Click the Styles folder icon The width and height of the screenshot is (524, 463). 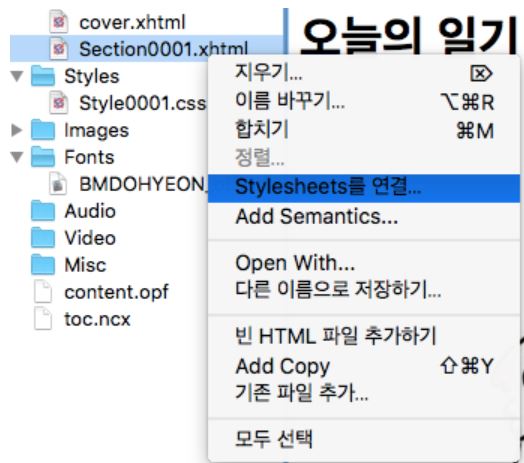click(43, 76)
